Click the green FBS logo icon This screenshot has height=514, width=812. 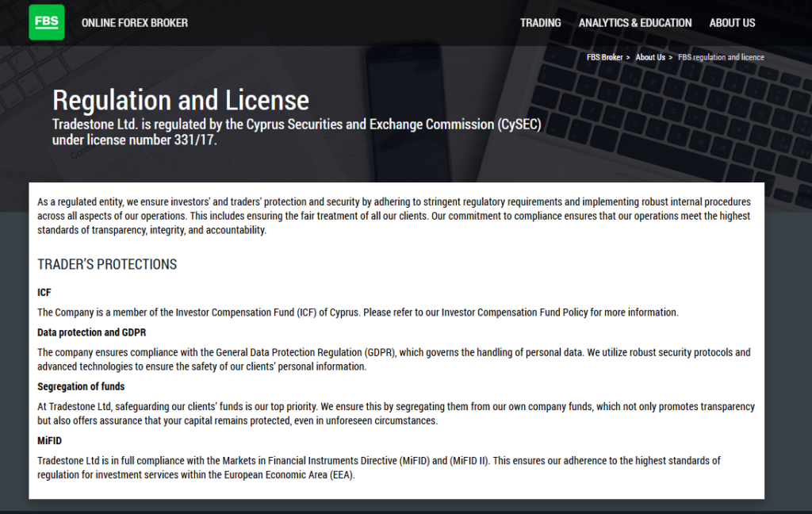(47, 22)
